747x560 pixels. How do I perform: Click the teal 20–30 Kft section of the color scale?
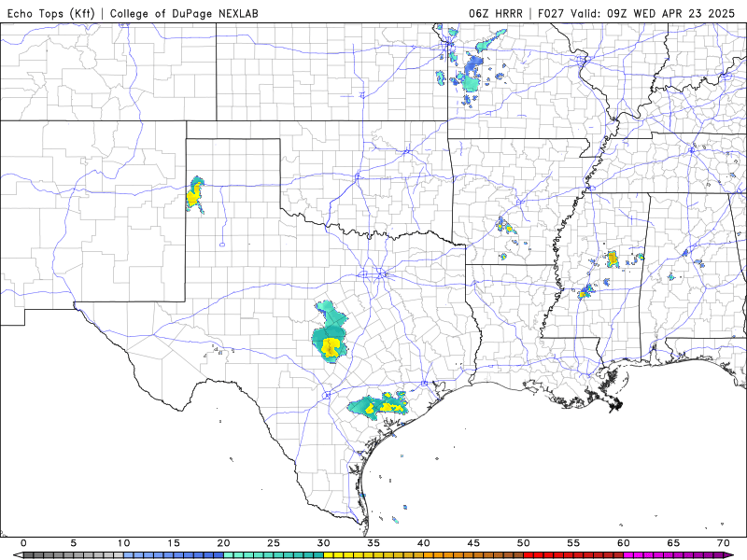pos(274,555)
